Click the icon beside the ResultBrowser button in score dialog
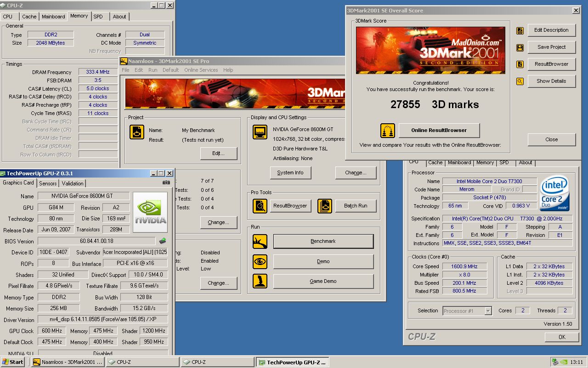 pyautogui.click(x=520, y=65)
